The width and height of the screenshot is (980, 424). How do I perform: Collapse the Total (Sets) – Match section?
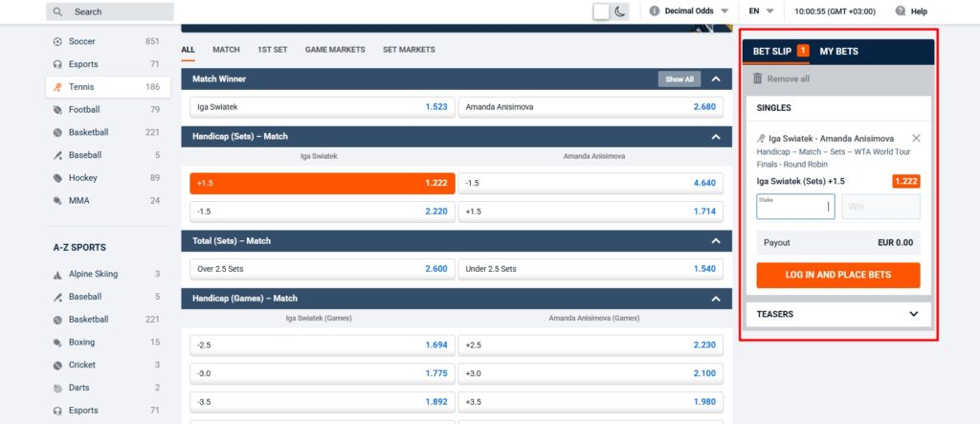[x=715, y=241]
